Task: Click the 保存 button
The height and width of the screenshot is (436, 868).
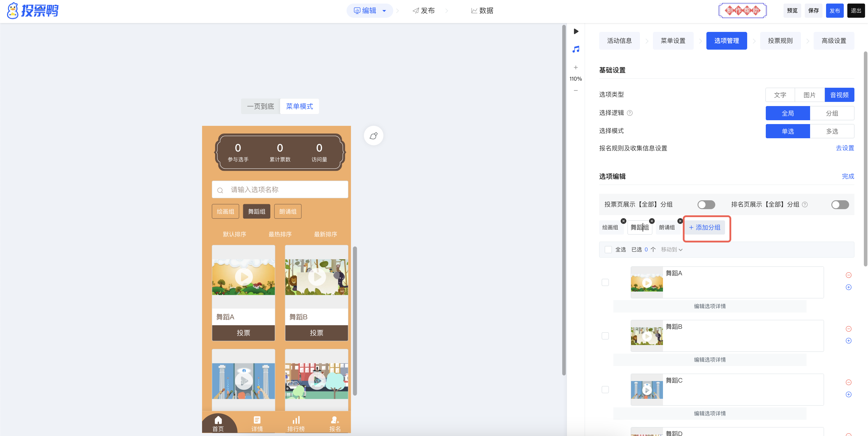Action: 813,11
